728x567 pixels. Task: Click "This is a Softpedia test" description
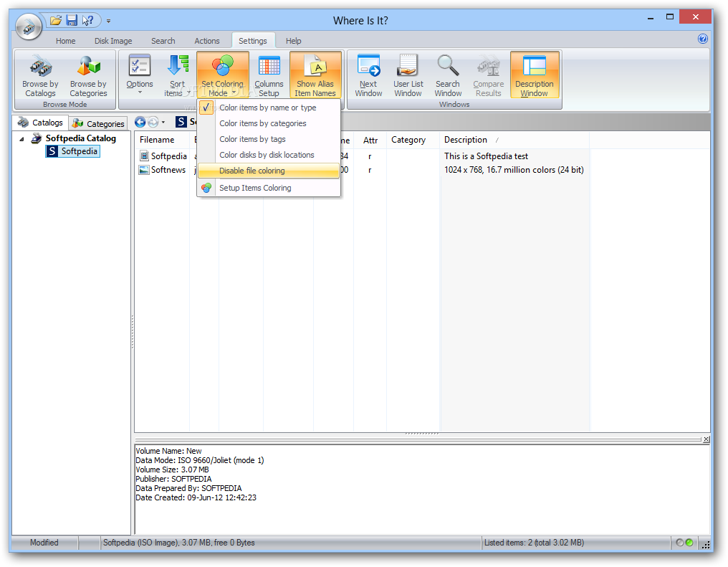point(486,156)
